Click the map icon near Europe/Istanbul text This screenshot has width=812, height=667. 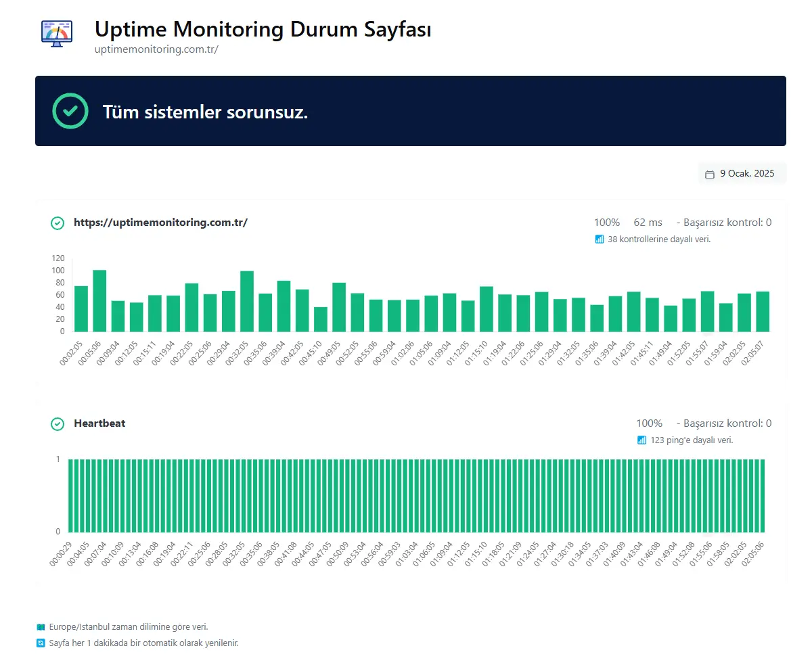point(41,627)
